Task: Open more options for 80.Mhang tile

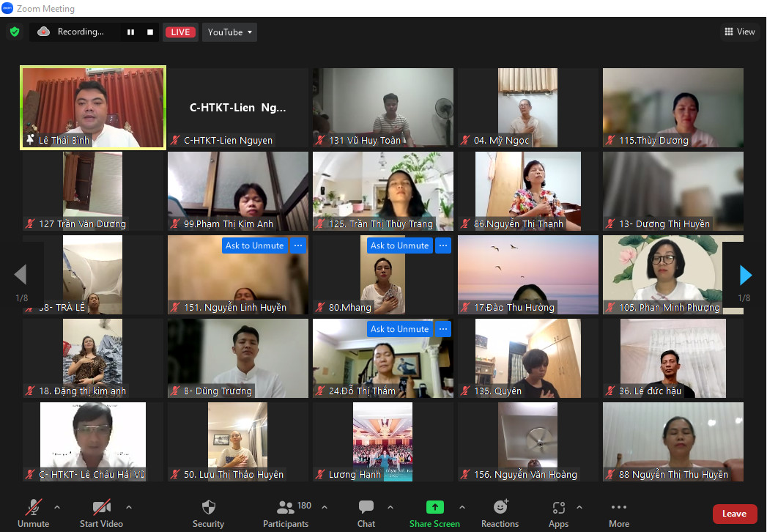Action: pyautogui.click(x=443, y=245)
